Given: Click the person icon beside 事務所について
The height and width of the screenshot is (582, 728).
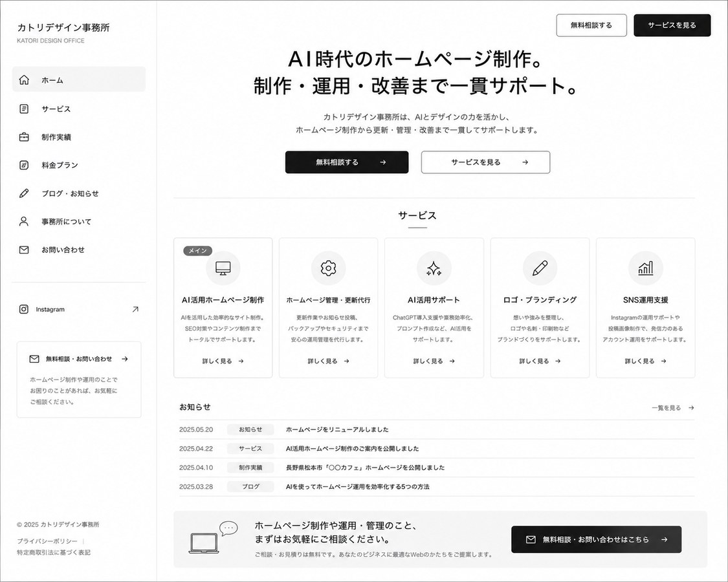Looking at the screenshot, I should coord(24,221).
